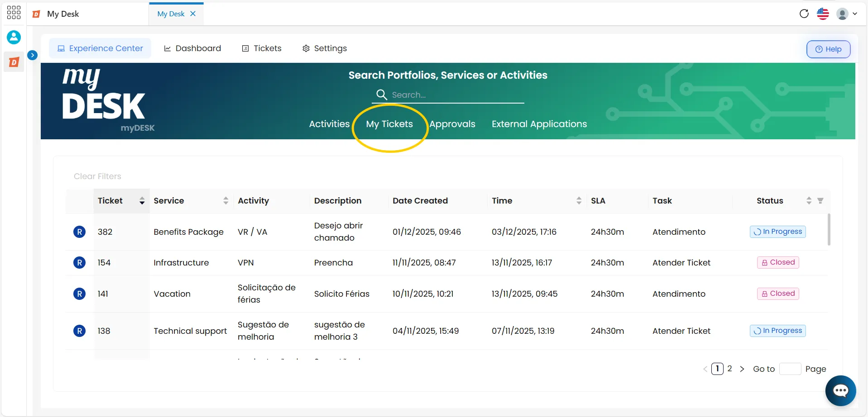The height and width of the screenshot is (417, 868).
Task: Click previous page arrow in pagination
Action: click(705, 369)
